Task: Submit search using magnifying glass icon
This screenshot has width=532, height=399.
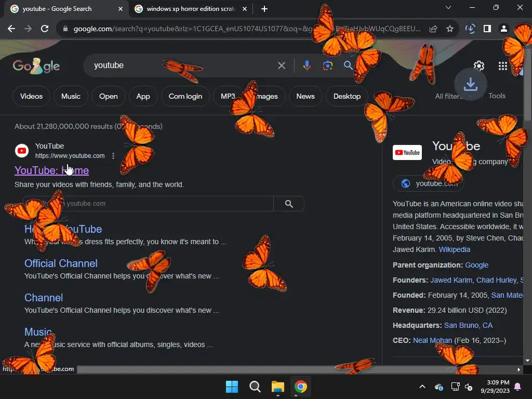Action: [348, 65]
